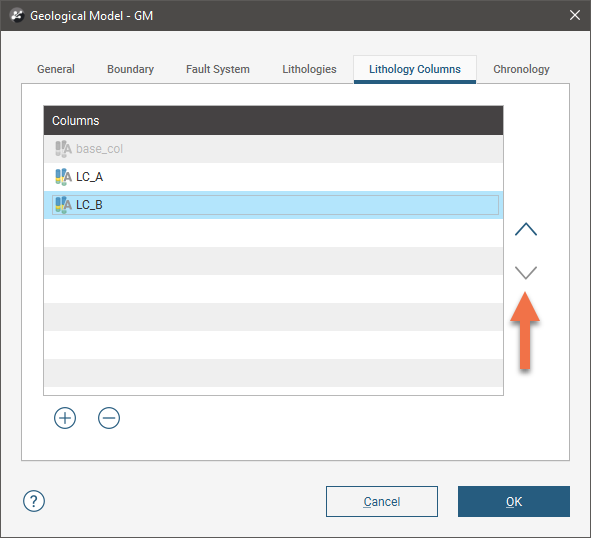Select the Lithology Columns tab
The image size is (591, 538).
click(x=415, y=69)
